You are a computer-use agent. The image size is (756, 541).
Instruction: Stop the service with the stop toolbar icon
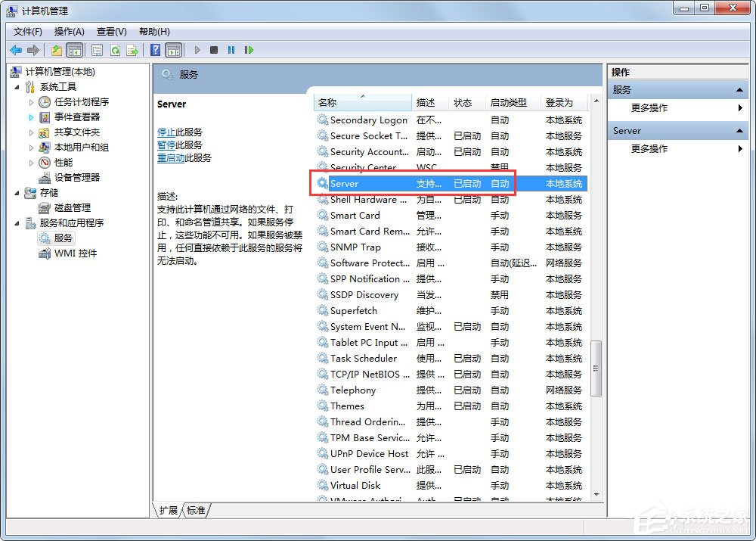click(x=213, y=50)
